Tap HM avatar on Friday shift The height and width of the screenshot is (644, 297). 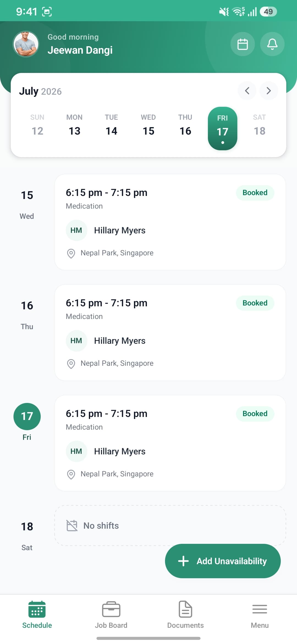76,451
